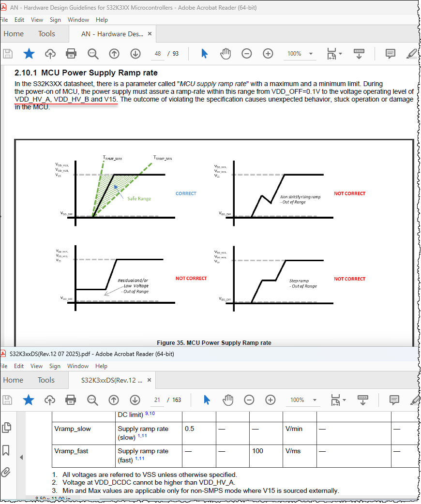
Task: Zoom out with minus icon in top window
Action: pyautogui.click(x=247, y=54)
